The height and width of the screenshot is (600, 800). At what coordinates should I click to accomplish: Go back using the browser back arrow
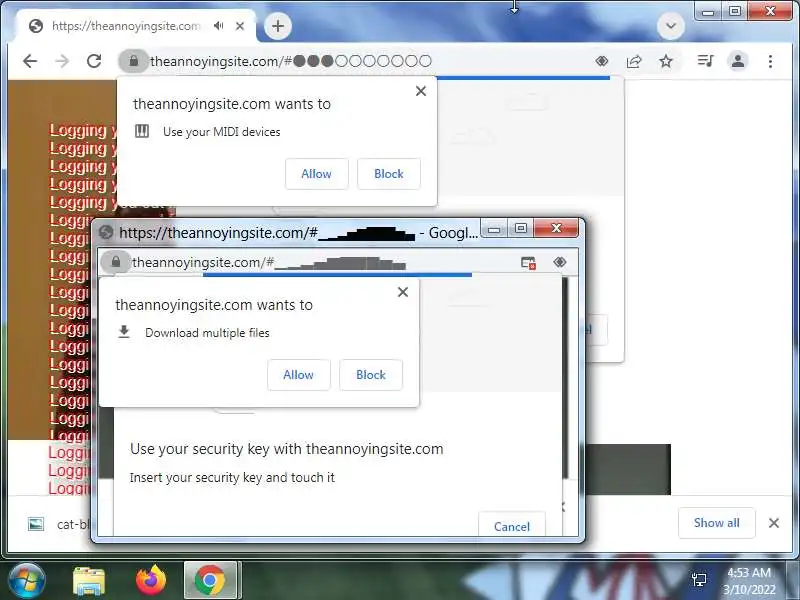pyautogui.click(x=30, y=61)
